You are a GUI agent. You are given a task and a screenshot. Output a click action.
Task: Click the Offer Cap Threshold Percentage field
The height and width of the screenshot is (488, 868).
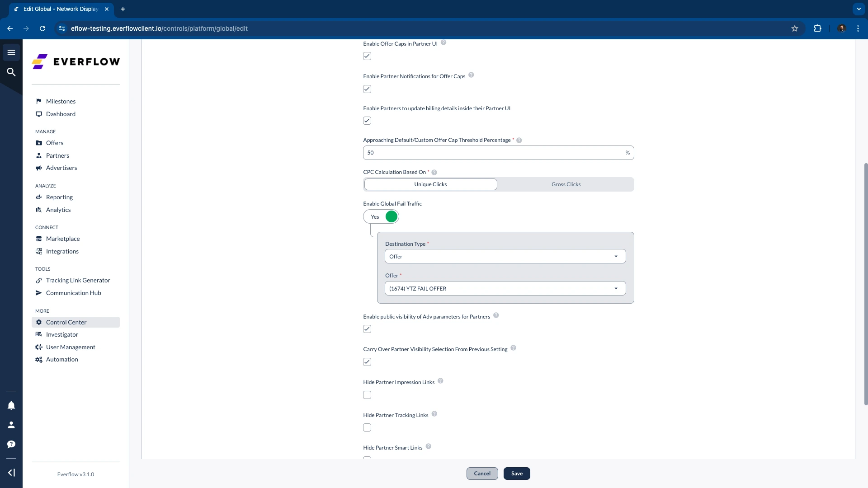[x=493, y=153]
